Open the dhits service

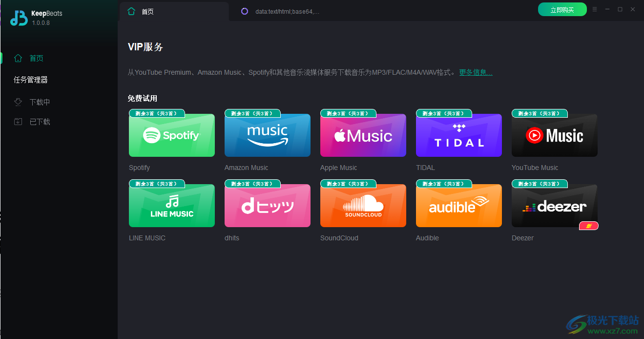pyautogui.click(x=267, y=206)
